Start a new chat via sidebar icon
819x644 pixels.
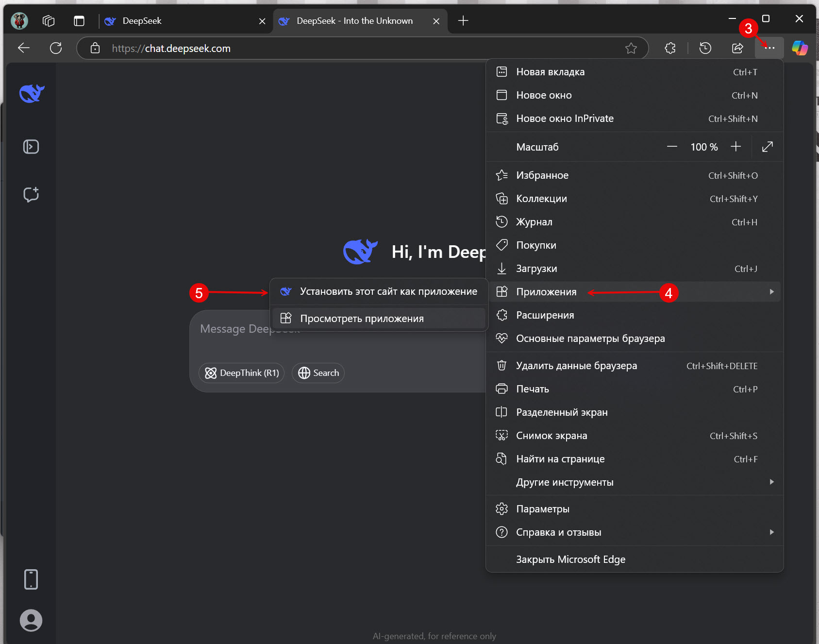tap(31, 194)
